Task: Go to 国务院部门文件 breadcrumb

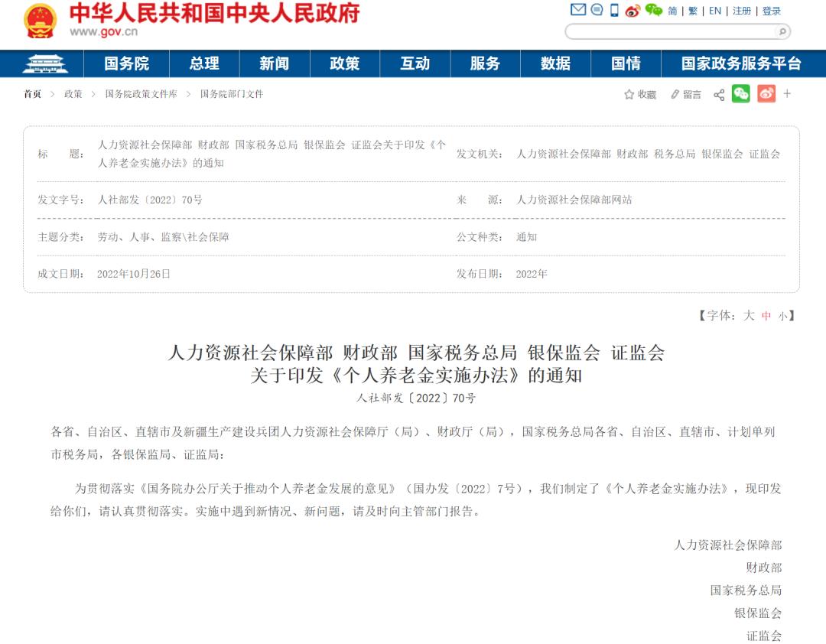Action: point(232,94)
